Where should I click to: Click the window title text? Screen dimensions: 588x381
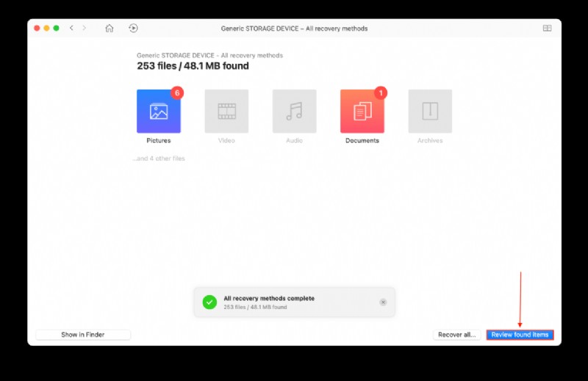pyautogui.click(x=295, y=29)
